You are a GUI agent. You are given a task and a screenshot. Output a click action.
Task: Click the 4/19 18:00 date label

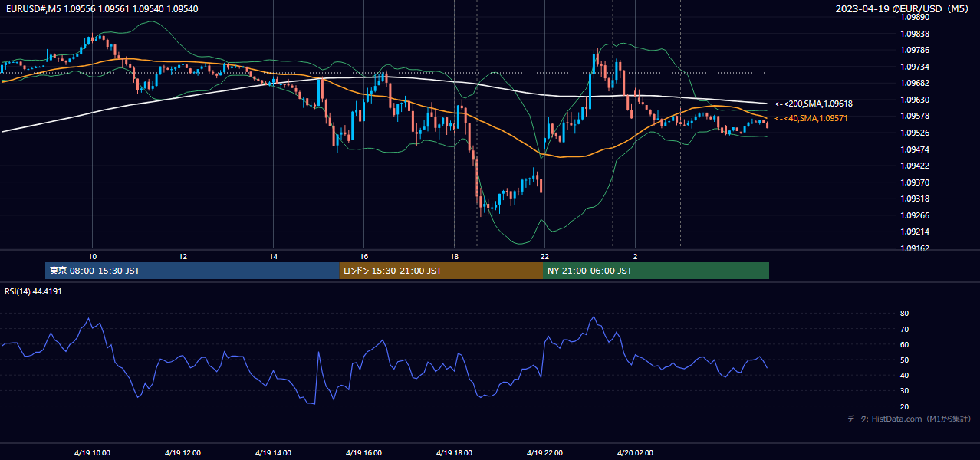(x=454, y=452)
